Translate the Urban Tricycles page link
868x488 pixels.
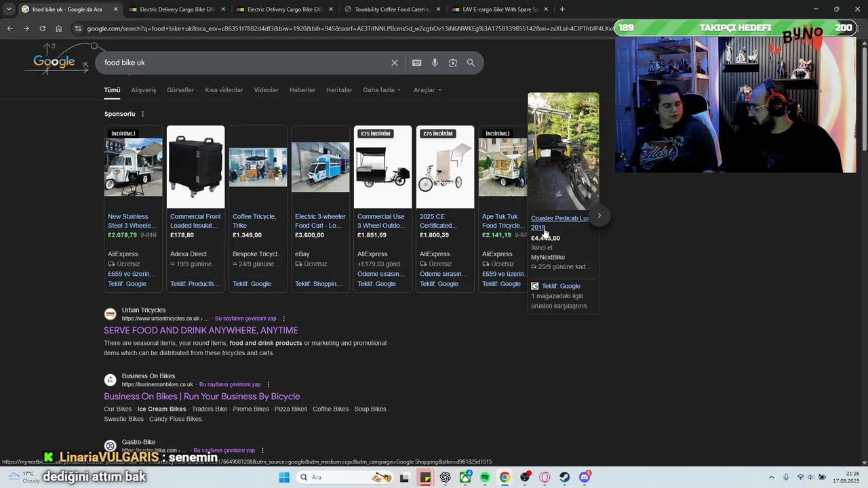coord(245,319)
